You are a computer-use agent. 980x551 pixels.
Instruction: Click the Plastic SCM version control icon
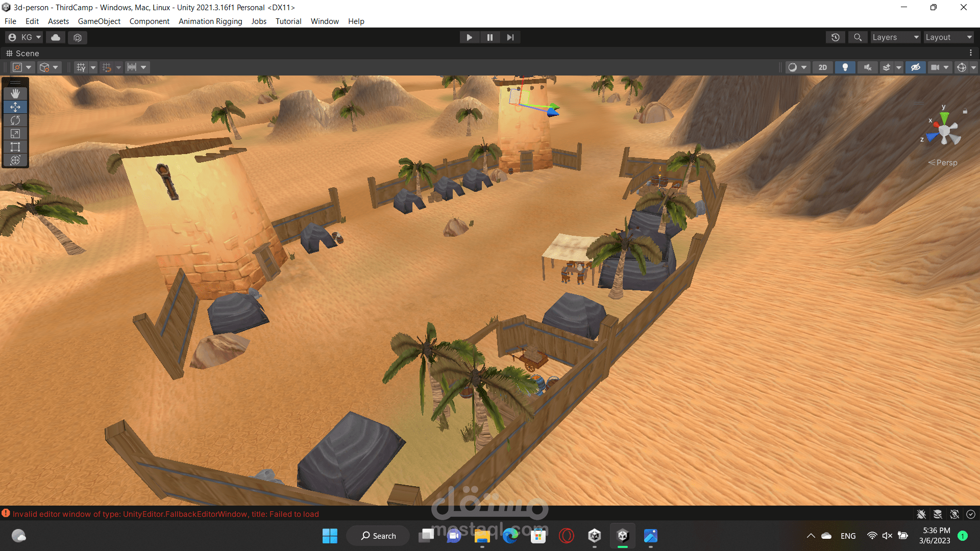(x=78, y=37)
